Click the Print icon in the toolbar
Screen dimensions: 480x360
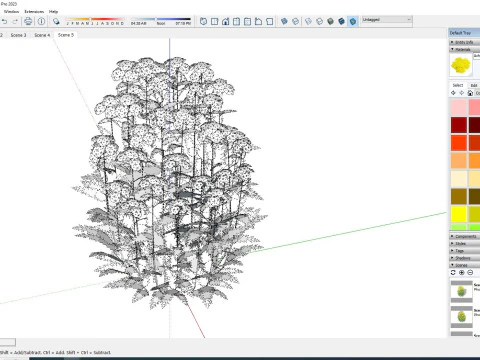click(x=28, y=22)
